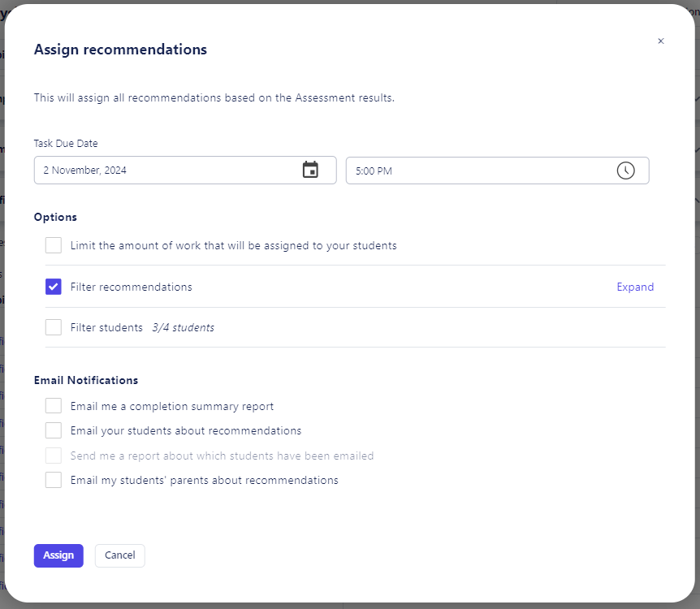The height and width of the screenshot is (609, 700).
Task: Open the clock time picker icon
Action: pyautogui.click(x=625, y=171)
